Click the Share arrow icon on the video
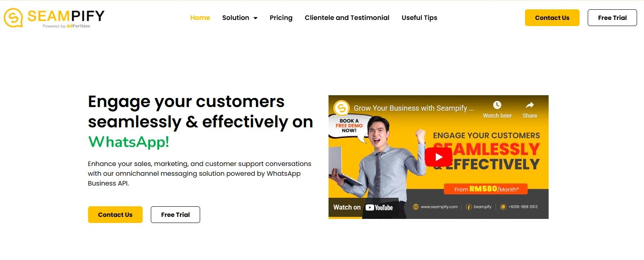The height and width of the screenshot is (260, 644). point(530,105)
